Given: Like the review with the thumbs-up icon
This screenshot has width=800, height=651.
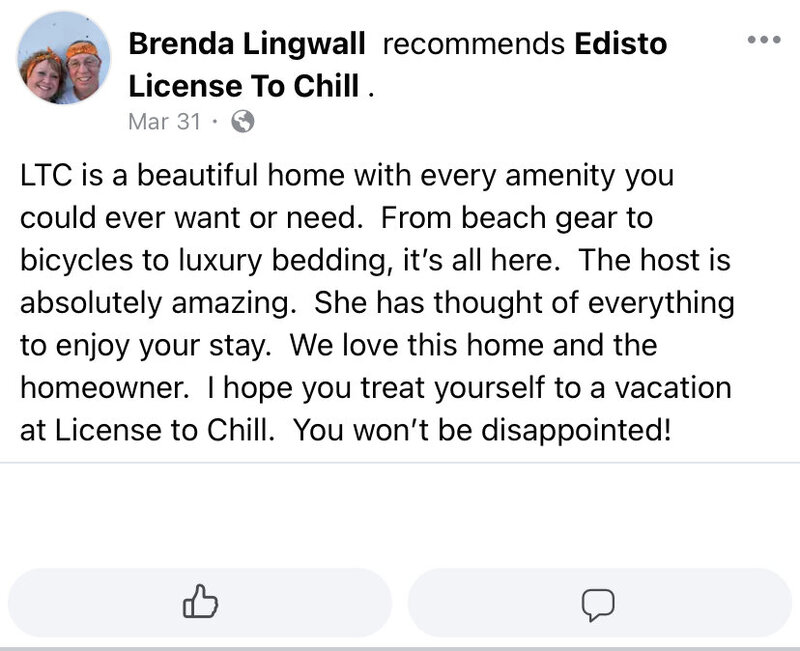Looking at the screenshot, I should 200,602.
